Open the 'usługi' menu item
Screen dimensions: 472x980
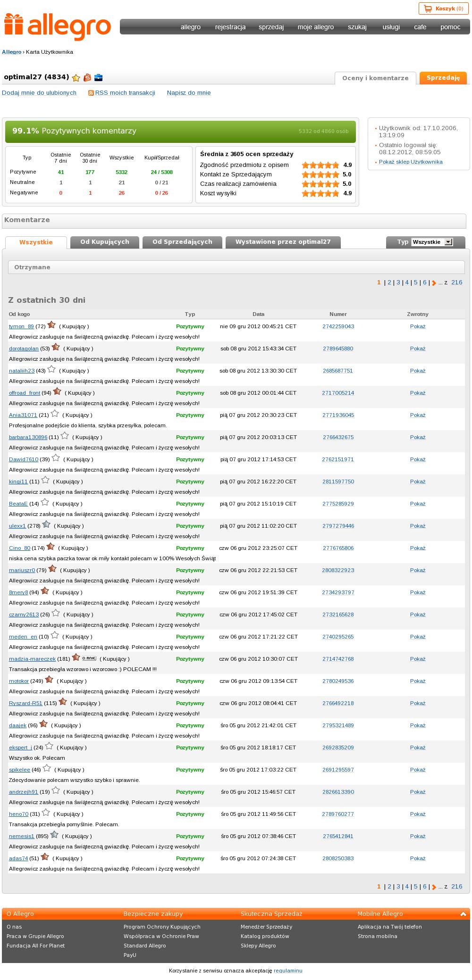pos(391,27)
